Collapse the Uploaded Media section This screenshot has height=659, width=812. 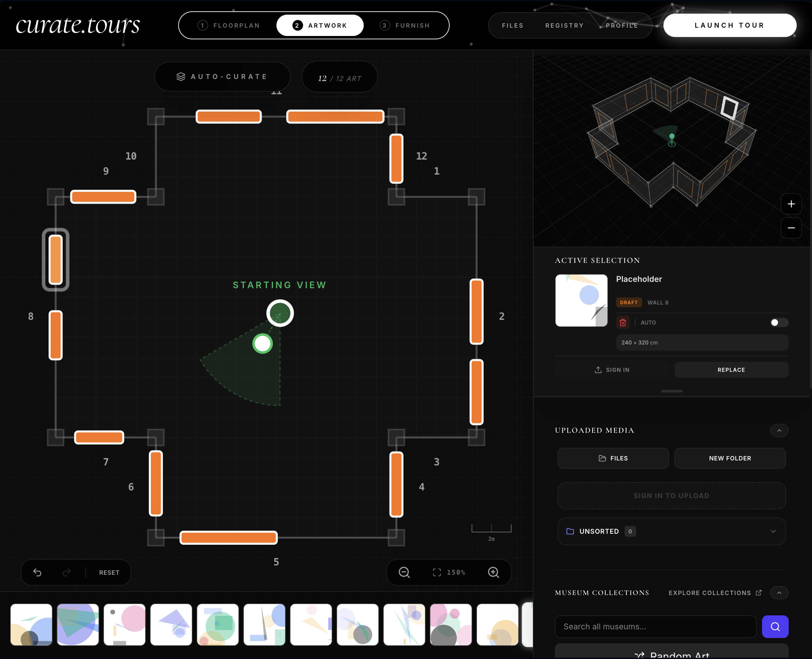coord(779,430)
